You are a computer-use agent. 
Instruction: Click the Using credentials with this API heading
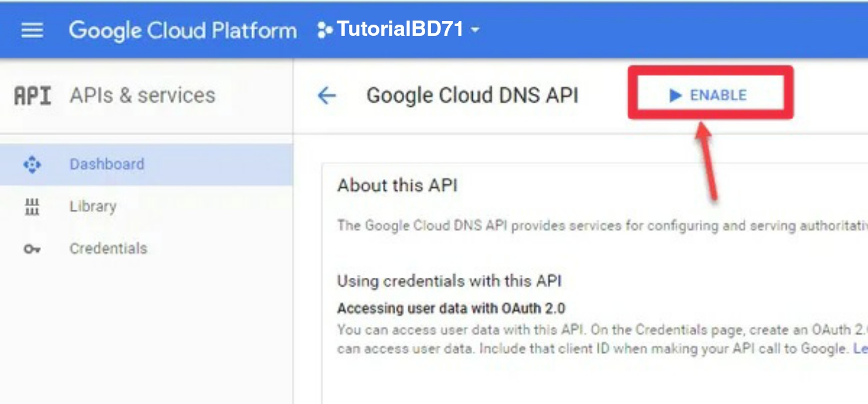(x=449, y=281)
